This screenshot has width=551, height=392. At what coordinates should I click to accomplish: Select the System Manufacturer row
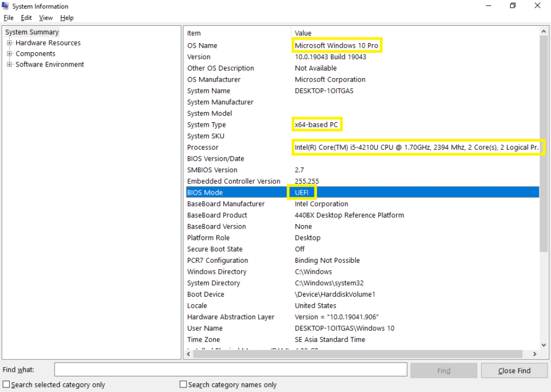click(x=362, y=102)
